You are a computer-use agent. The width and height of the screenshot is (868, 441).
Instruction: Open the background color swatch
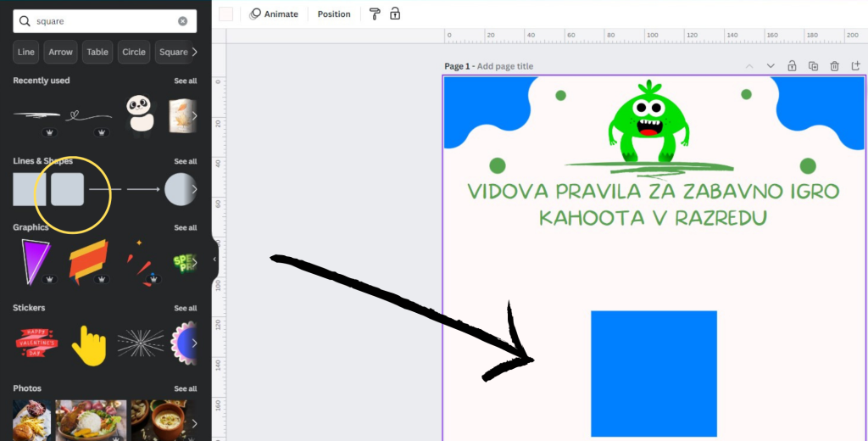(x=225, y=14)
